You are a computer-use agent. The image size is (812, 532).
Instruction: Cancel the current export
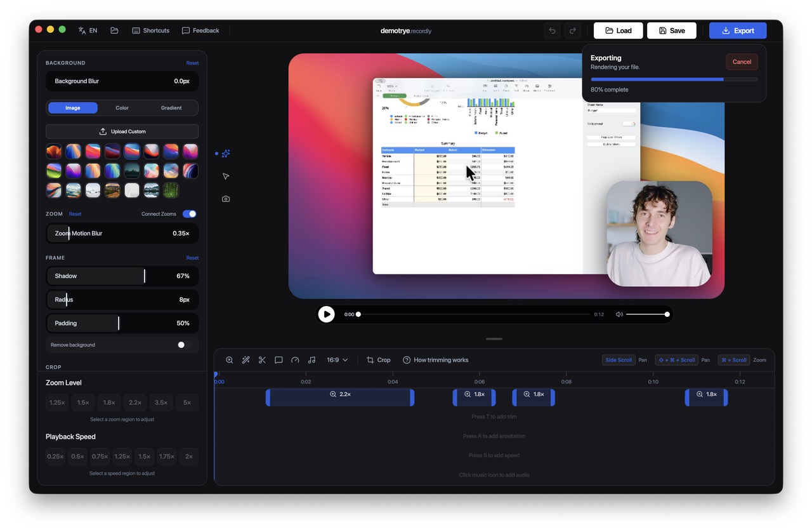(x=742, y=62)
